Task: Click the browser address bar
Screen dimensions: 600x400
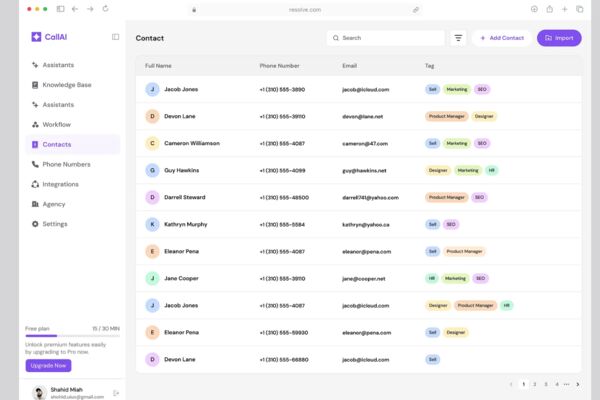Action: tap(305, 10)
